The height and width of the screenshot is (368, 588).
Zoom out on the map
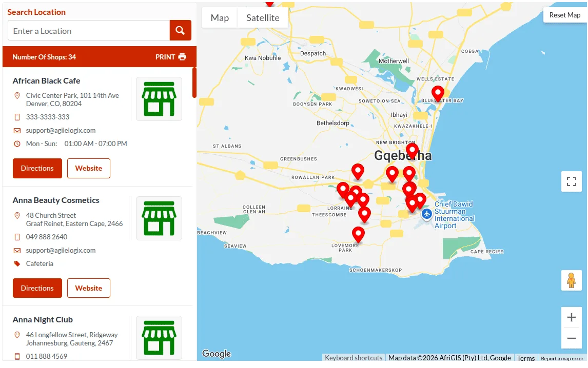pos(571,338)
